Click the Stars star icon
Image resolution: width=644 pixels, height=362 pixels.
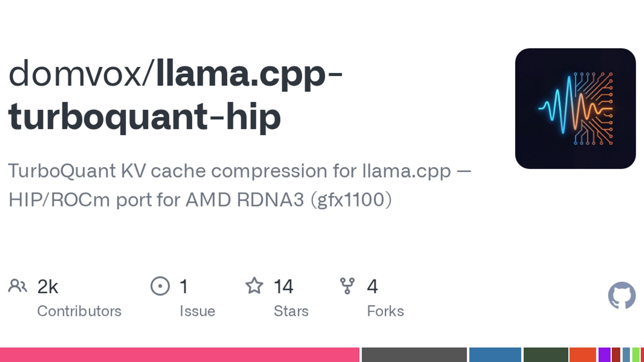click(254, 286)
